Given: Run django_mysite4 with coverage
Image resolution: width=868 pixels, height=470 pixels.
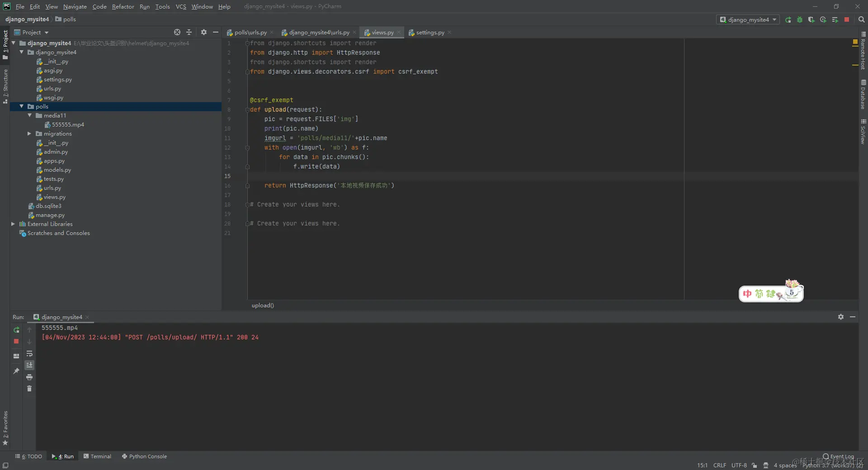Looking at the screenshot, I should 811,20.
